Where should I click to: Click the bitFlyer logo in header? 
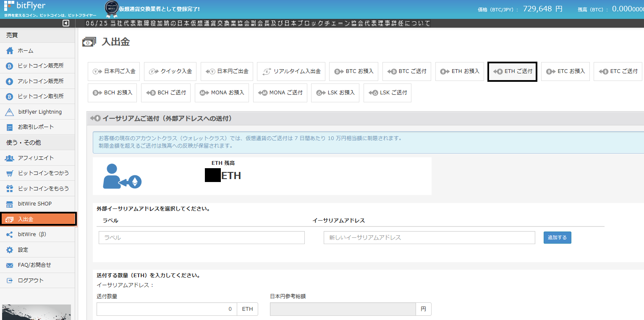point(25,6)
